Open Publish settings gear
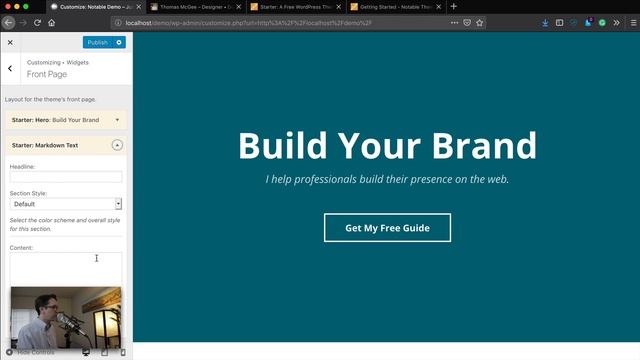Image resolution: width=640 pixels, height=360 pixels. pos(119,42)
